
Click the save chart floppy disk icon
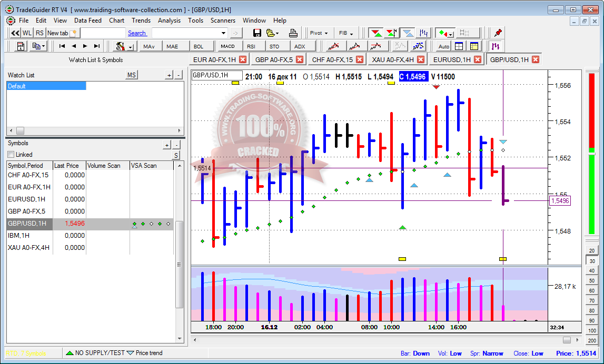(257, 33)
